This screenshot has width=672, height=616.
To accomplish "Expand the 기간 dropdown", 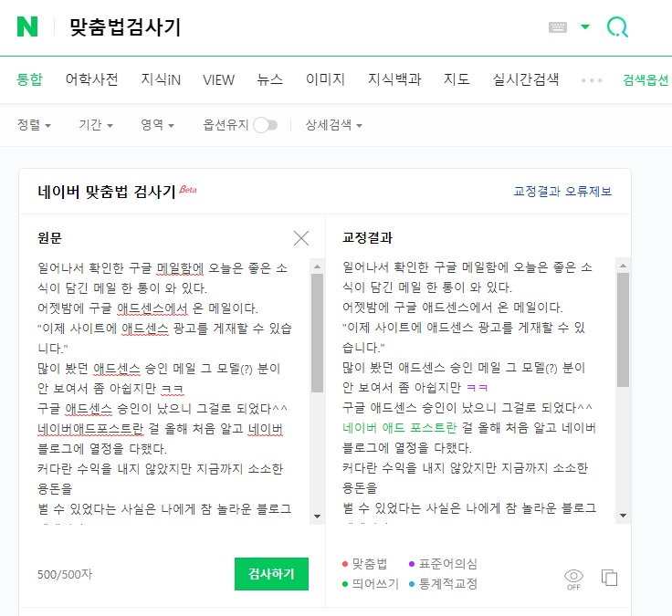I will click(x=96, y=125).
